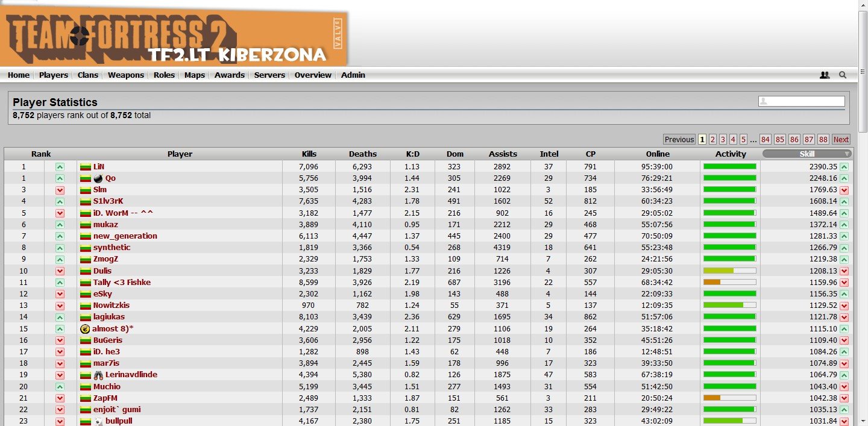Click the green rank-up arrow for LiN
The width and height of the screenshot is (868, 426).
(x=60, y=167)
